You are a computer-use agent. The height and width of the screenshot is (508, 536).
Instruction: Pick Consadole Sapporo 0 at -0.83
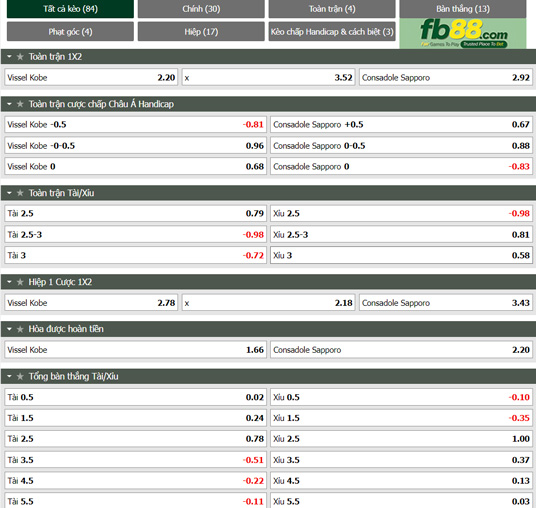pyautogui.click(x=401, y=166)
